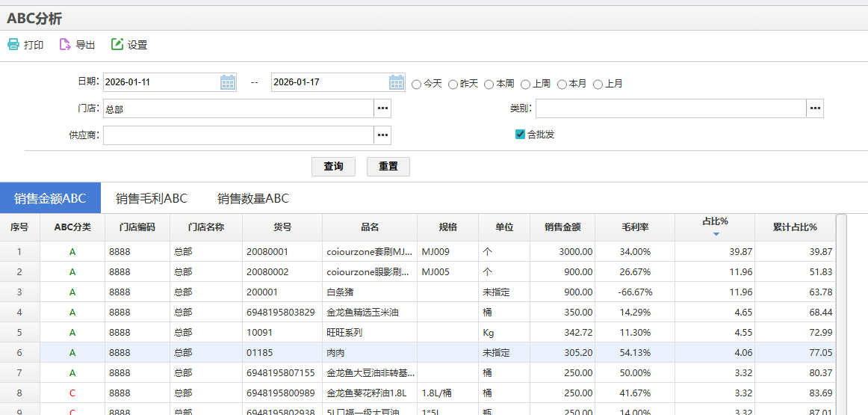This screenshot has height=415, width=868.
Task: Open calendar picker for end date
Action: 397,82
